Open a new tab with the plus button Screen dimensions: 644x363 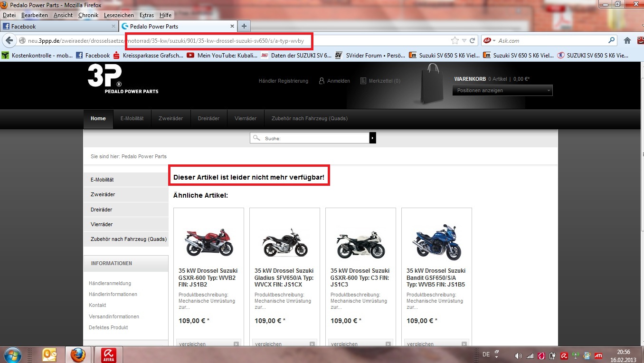click(x=244, y=26)
